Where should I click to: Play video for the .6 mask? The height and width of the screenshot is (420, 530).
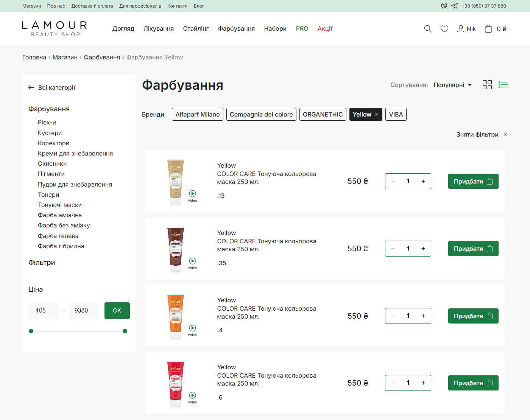point(192,397)
